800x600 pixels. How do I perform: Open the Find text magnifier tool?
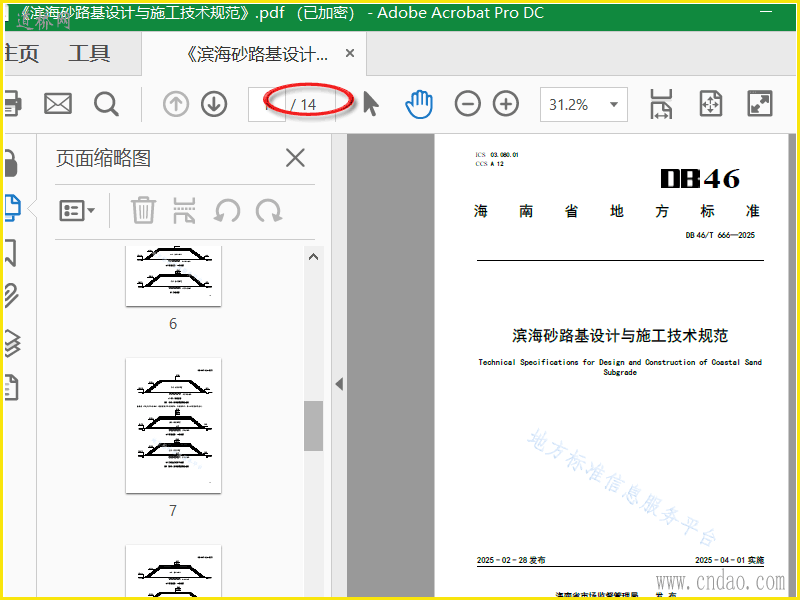(106, 104)
